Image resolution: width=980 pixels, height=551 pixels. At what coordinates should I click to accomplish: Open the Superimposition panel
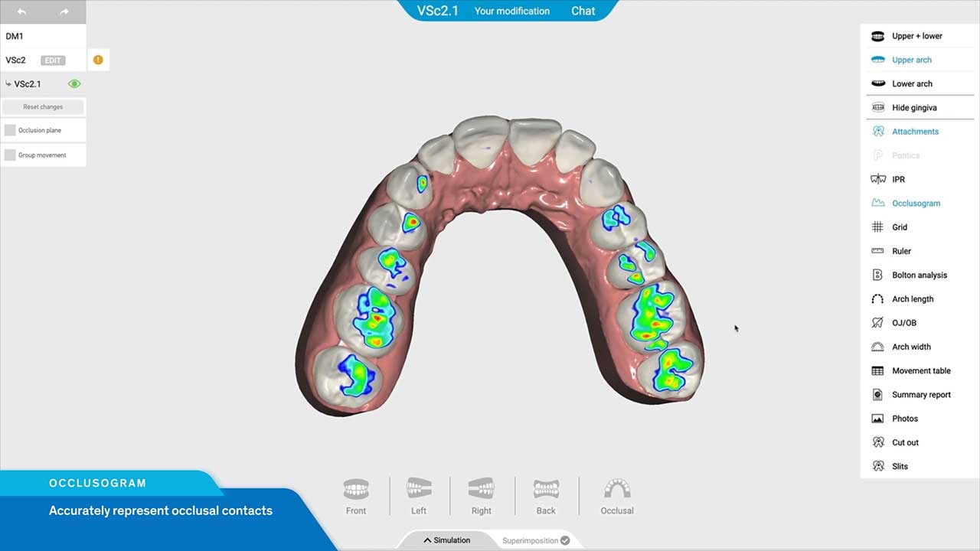tap(535, 540)
